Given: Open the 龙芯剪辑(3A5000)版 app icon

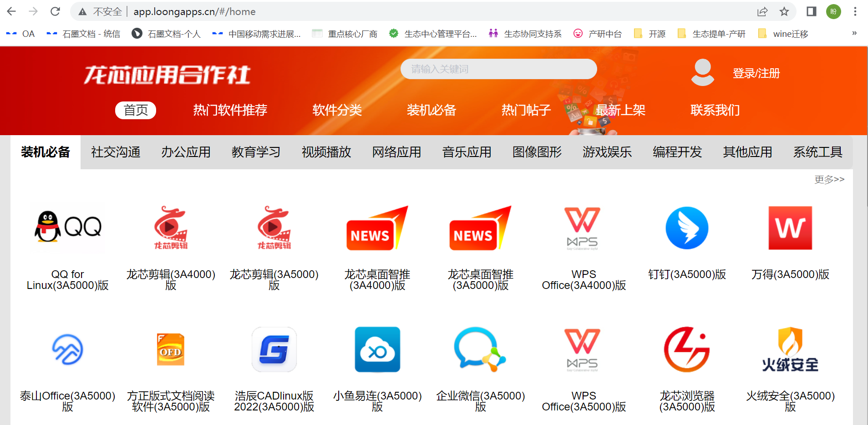Looking at the screenshot, I should (274, 228).
